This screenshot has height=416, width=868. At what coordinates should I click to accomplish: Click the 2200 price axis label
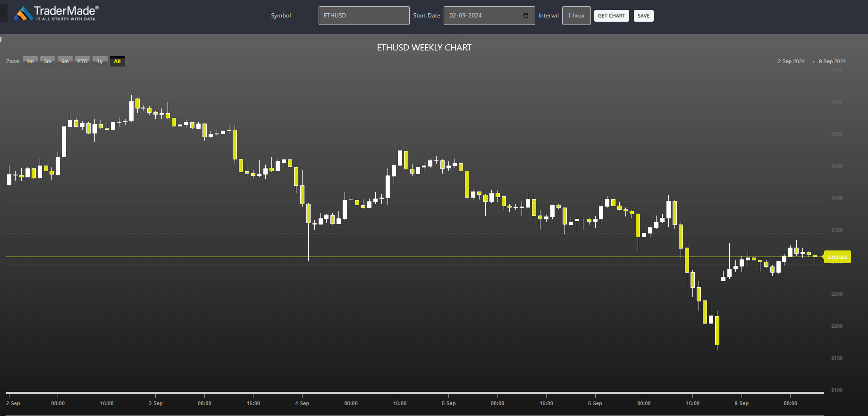837,326
